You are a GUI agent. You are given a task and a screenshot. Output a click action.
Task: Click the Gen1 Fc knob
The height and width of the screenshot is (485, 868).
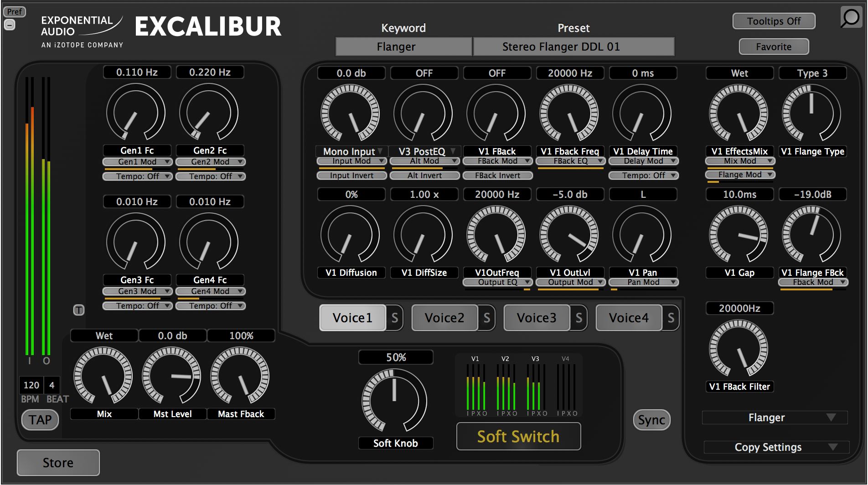click(x=136, y=112)
